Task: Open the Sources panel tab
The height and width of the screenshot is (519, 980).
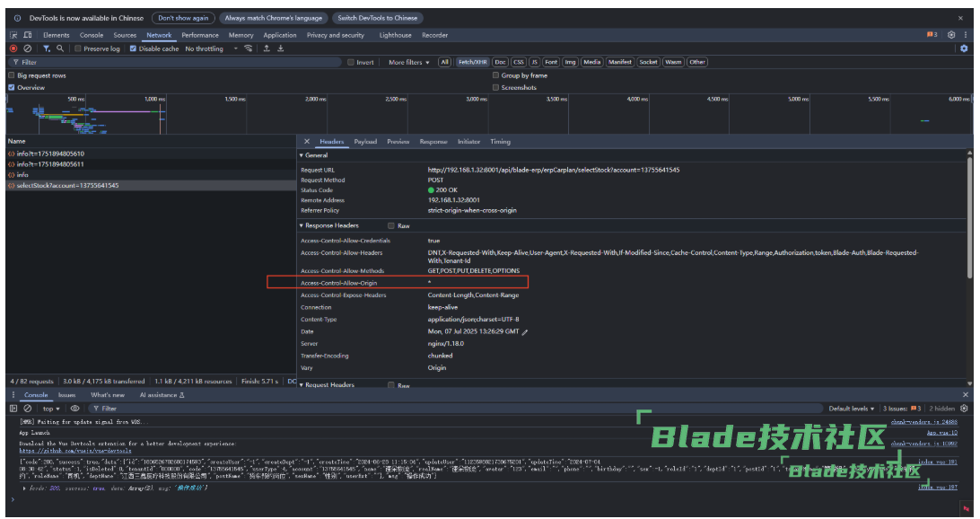Action: [125, 35]
